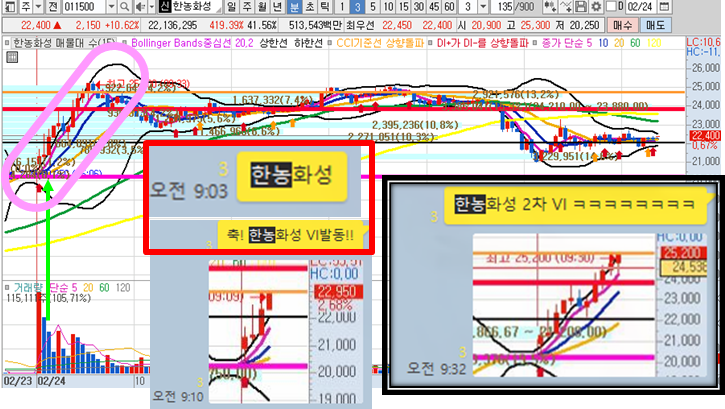Click the red 22,400 price axis label
Image resolution: width=725 pixels, height=409 pixels.
click(x=705, y=135)
